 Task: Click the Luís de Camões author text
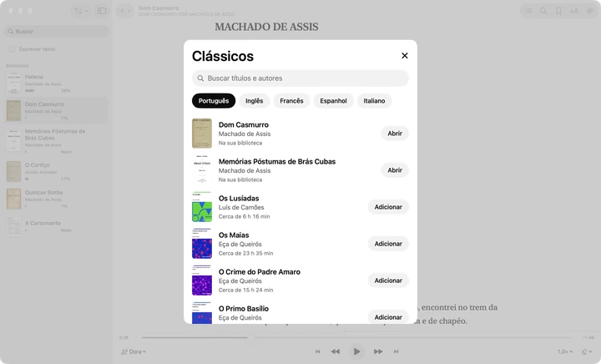(241, 207)
